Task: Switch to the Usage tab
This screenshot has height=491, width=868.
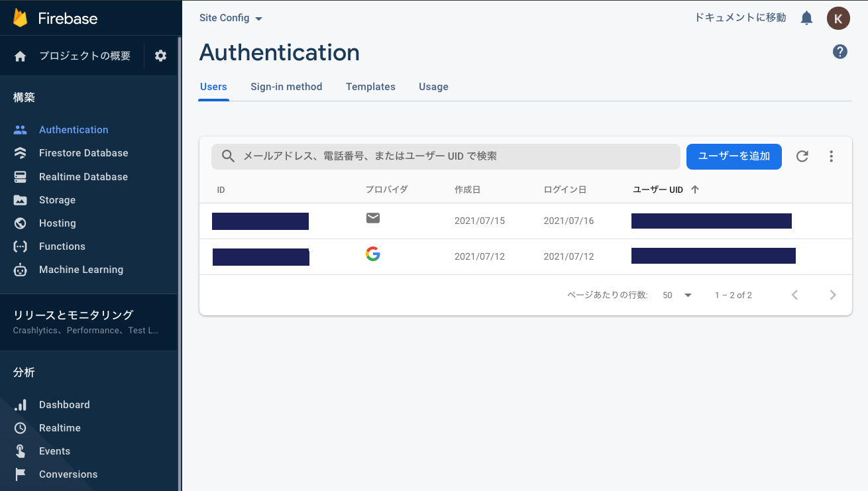Action: tap(433, 87)
